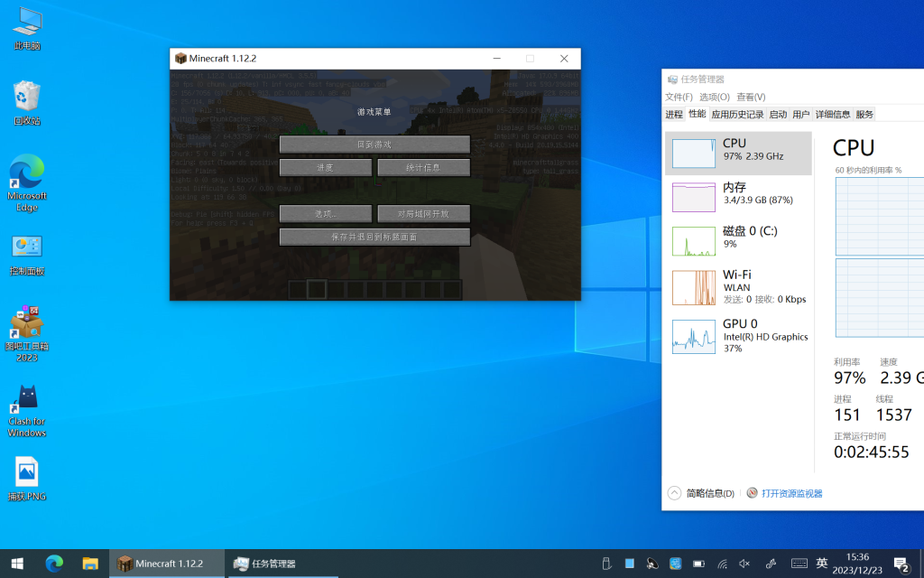Click the Minecraft window title bar icon
The image size is (924, 578).
point(180,59)
